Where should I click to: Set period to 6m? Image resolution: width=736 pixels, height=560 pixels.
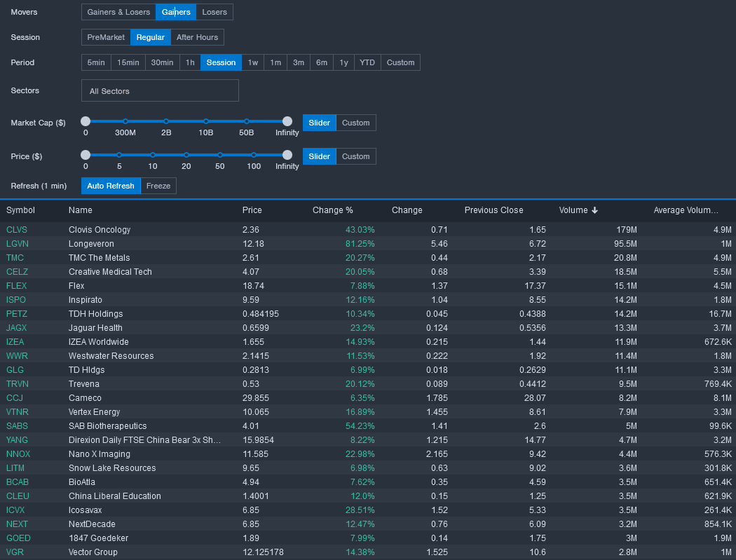(x=322, y=62)
